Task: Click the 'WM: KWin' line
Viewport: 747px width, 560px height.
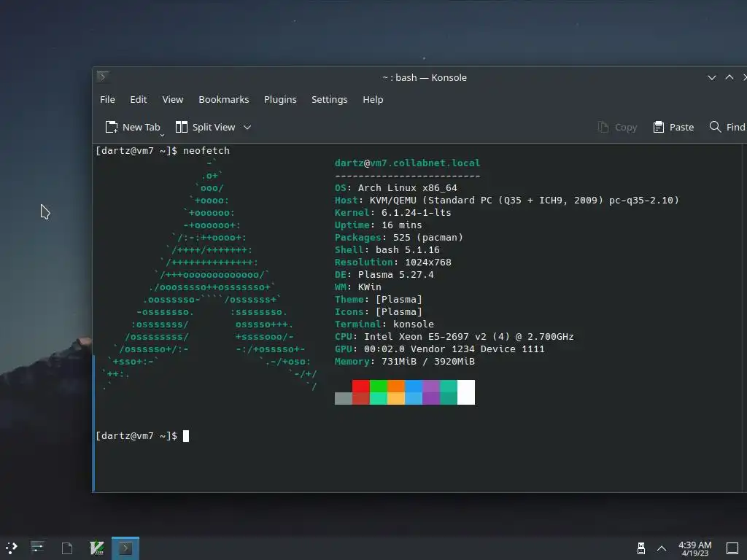Action: point(357,287)
